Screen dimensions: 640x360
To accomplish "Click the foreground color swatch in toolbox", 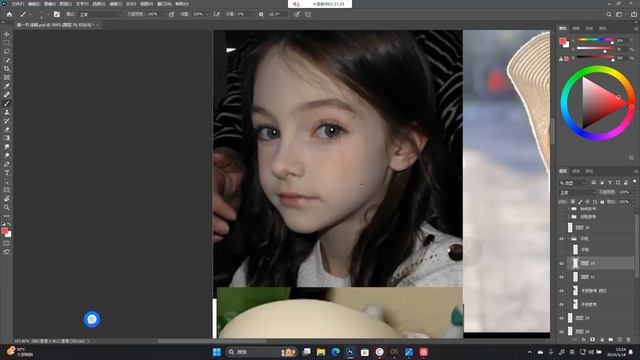I will 4,231.
